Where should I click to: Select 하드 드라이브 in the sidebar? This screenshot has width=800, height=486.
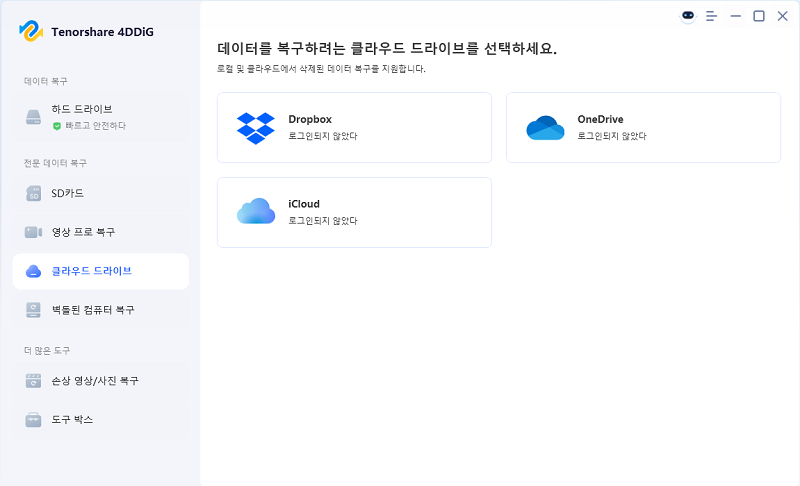(x=101, y=117)
